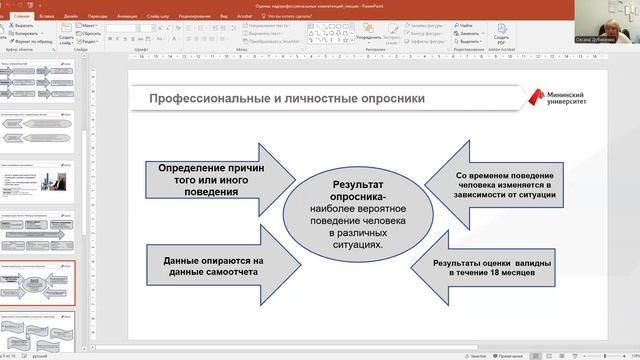Switch to the Home (Главная) tab
The image size is (640, 360).
pyautogui.click(x=22, y=16)
